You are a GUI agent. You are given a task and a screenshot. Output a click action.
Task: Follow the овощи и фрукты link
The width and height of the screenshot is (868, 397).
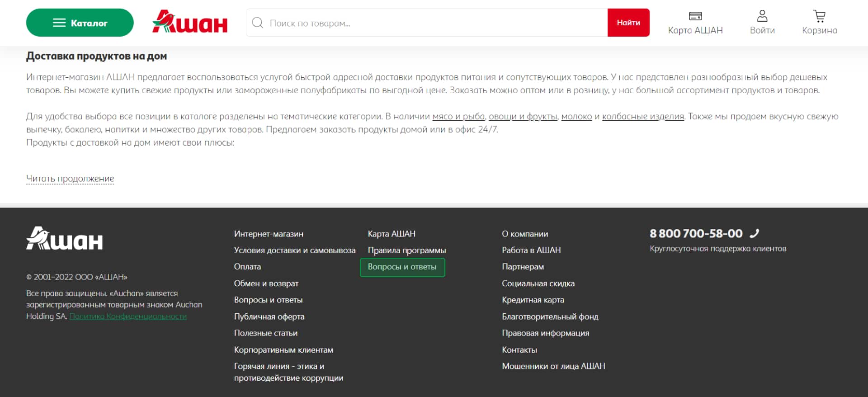pos(523,117)
